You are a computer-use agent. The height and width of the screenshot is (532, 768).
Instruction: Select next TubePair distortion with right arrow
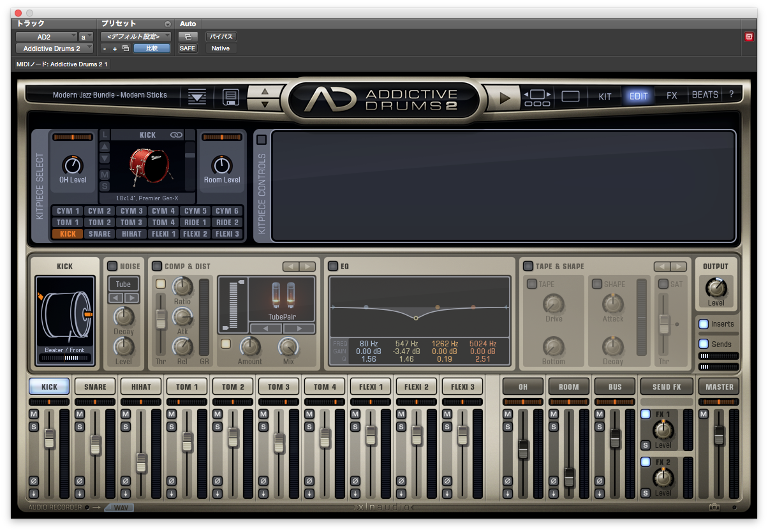pyautogui.click(x=299, y=329)
